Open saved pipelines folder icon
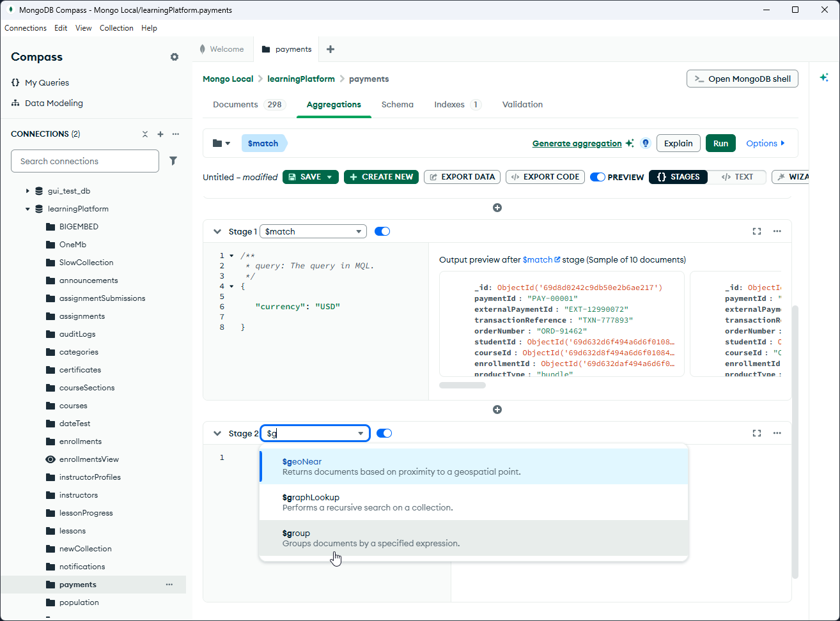 point(221,144)
